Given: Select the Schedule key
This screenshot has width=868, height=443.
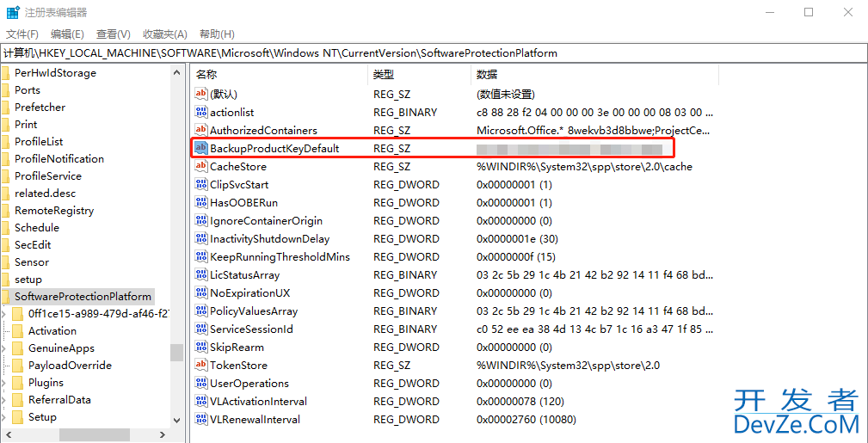Looking at the screenshot, I should pos(36,228).
